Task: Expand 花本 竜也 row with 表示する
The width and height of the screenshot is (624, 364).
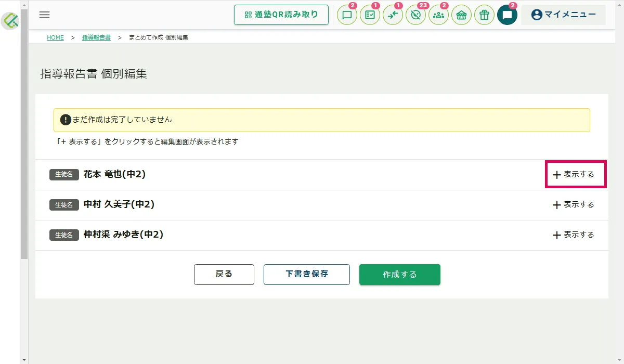Action: pos(573,175)
